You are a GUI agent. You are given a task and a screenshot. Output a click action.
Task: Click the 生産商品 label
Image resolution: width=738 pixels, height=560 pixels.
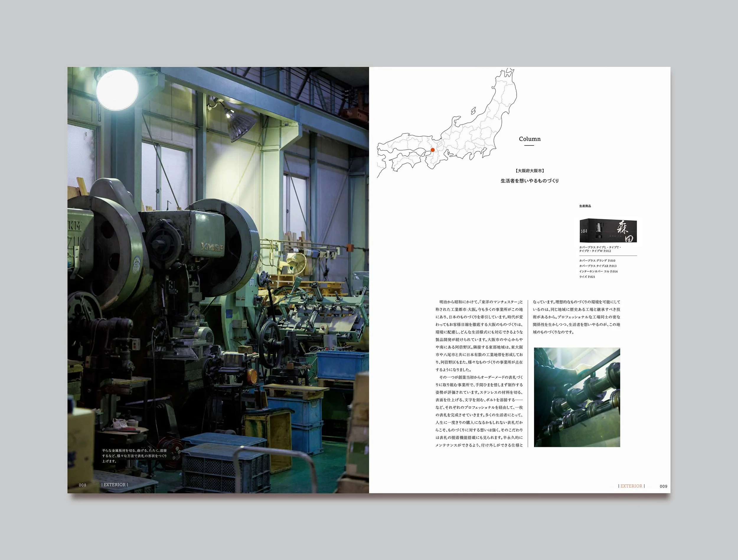[585, 206]
